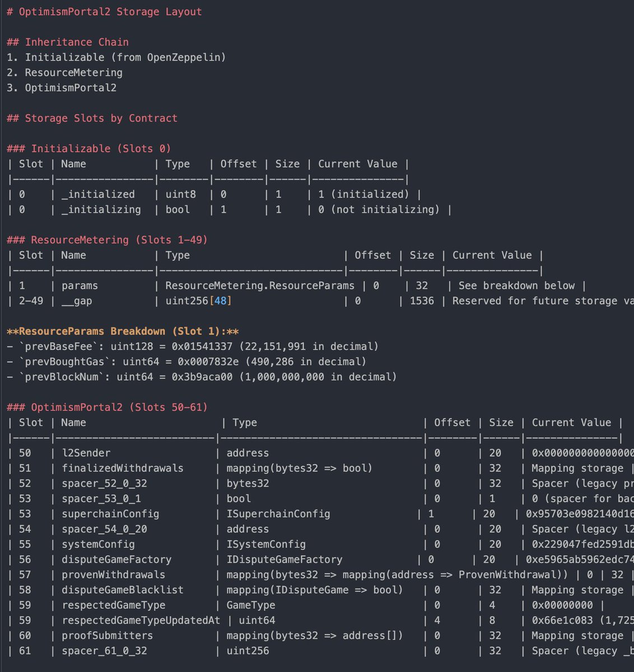Screen dimensions: 634x672
Task: Click type 'ResourceMetering.ResourceParams'
Action: tap(260, 286)
